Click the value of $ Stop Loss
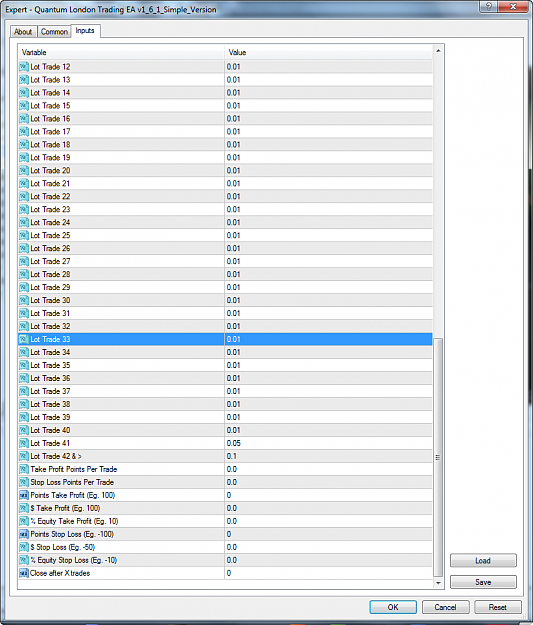The height and width of the screenshot is (625, 533). tap(232, 547)
